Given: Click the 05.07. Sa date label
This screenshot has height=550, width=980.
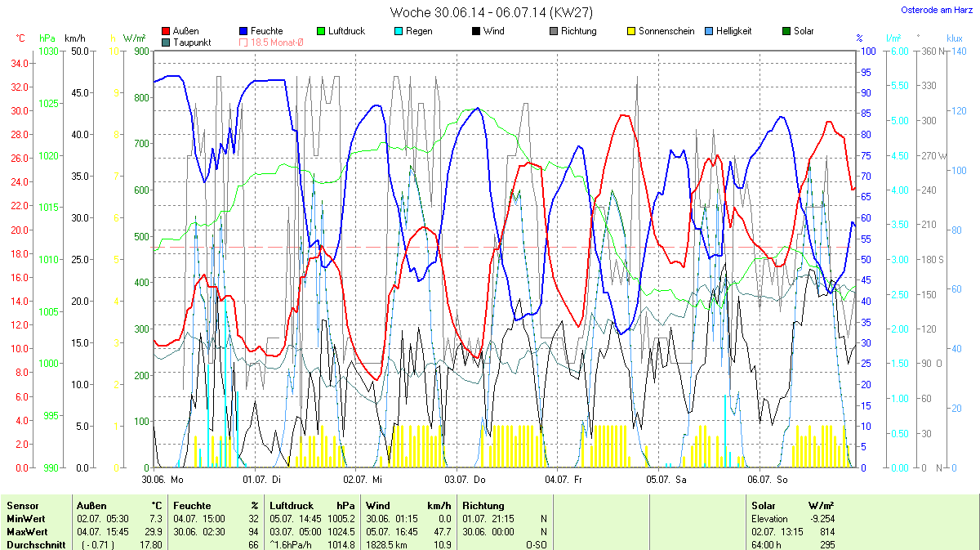Looking at the screenshot, I should [x=666, y=480].
